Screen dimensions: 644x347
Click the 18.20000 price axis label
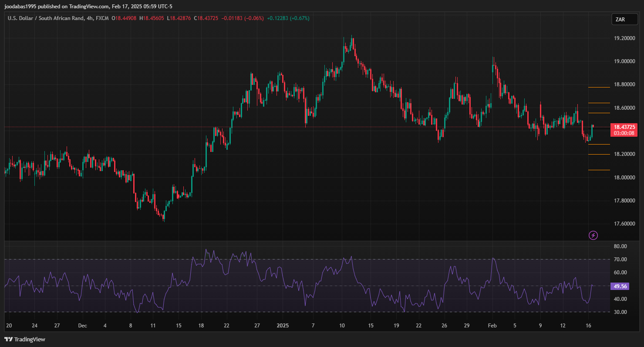tap(624, 154)
